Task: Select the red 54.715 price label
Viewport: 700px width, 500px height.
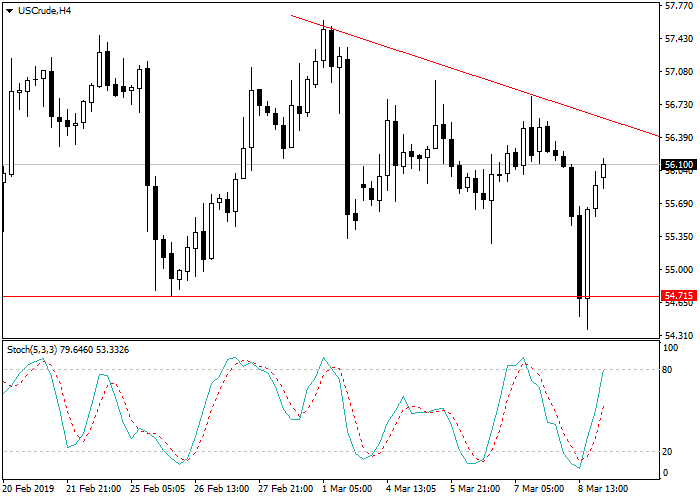Action: tap(679, 296)
